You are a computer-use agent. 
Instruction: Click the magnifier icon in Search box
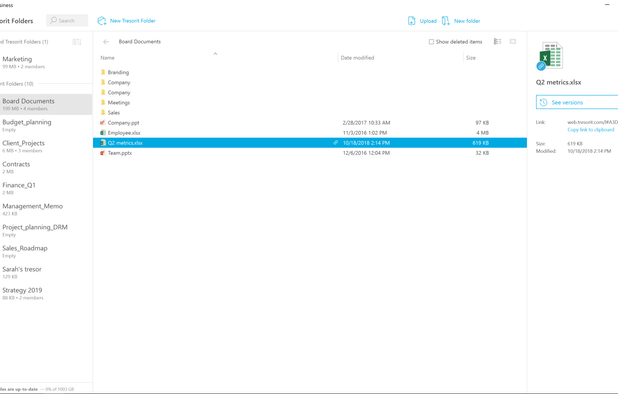coord(54,20)
